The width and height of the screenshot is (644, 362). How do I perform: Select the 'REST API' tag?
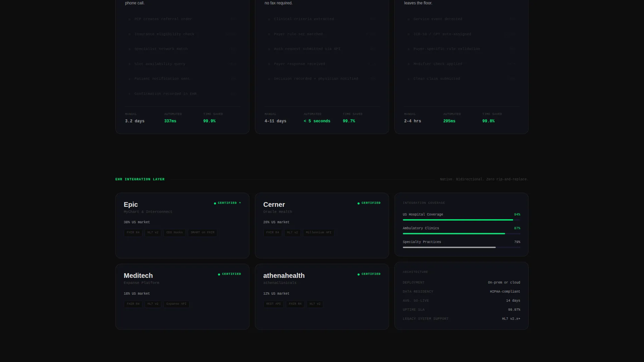click(273, 304)
